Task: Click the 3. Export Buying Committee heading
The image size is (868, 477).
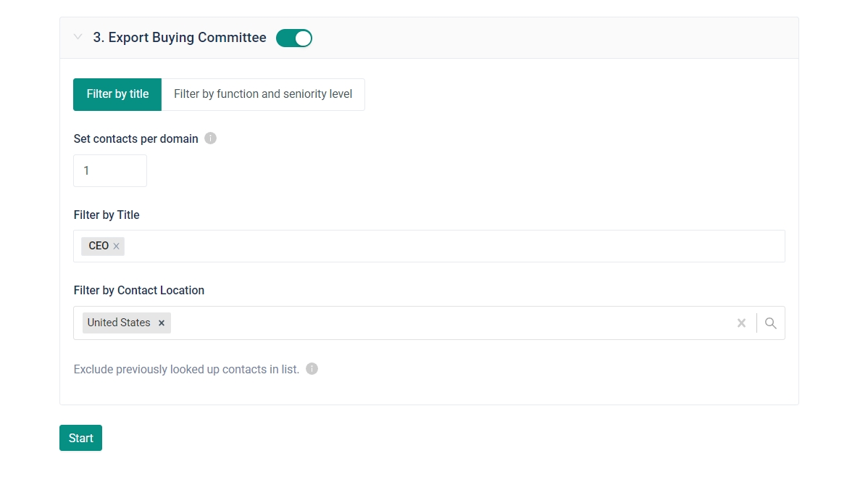Action: point(180,38)
